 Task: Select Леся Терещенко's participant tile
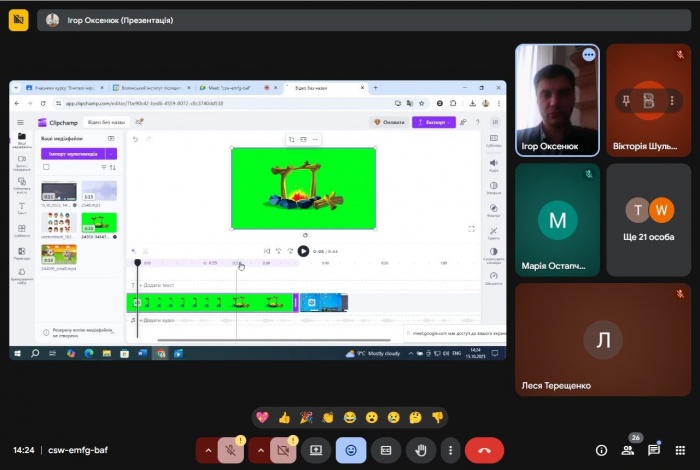tap(603, 339)
